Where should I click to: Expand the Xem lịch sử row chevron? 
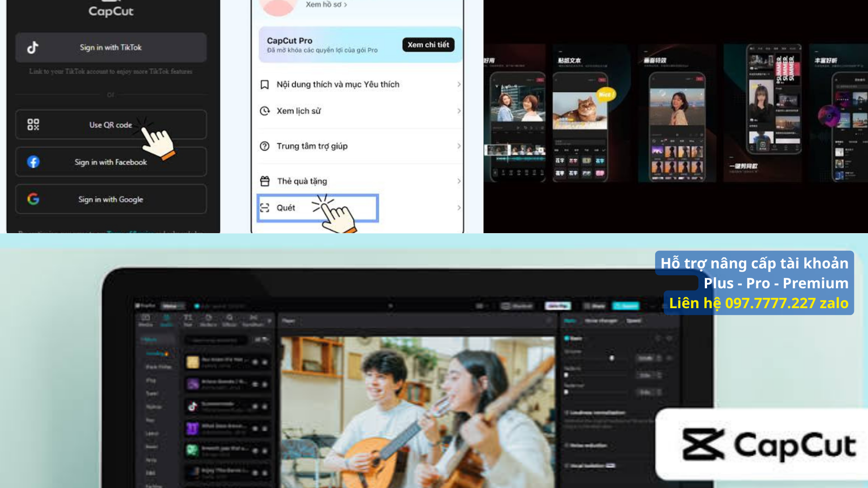[x=459, y=111]
